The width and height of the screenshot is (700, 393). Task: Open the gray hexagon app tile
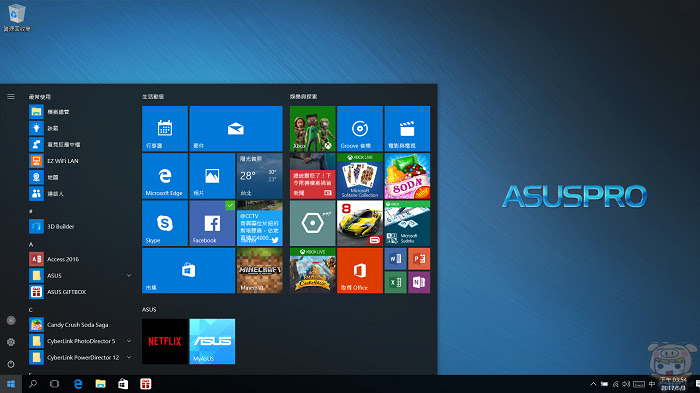[x=312, y=223]
